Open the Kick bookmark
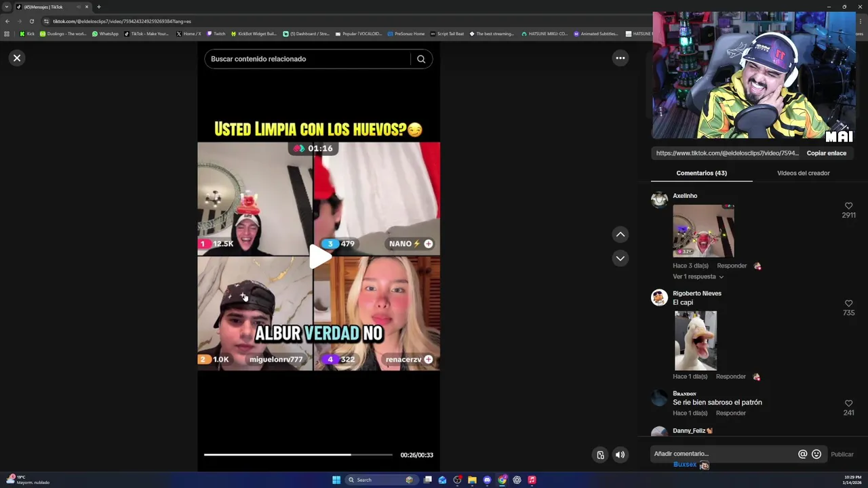Image resolution: width=868 pixels, height=488 pixels. pyautogui.click(x=27, y=33)
